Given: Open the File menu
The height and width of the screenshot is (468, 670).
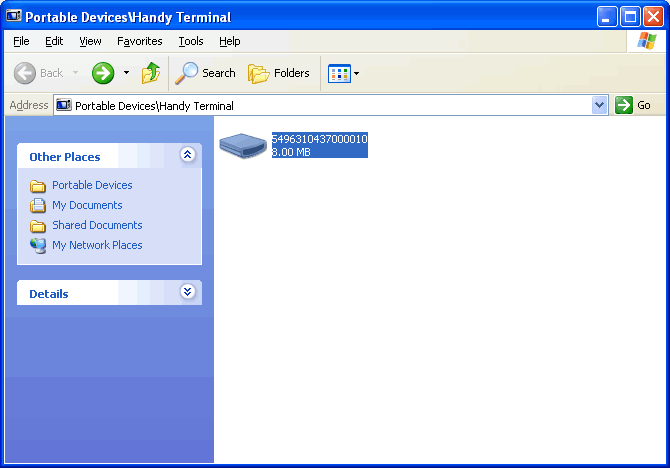Looking at the screenshot, I should pos(21,41).
